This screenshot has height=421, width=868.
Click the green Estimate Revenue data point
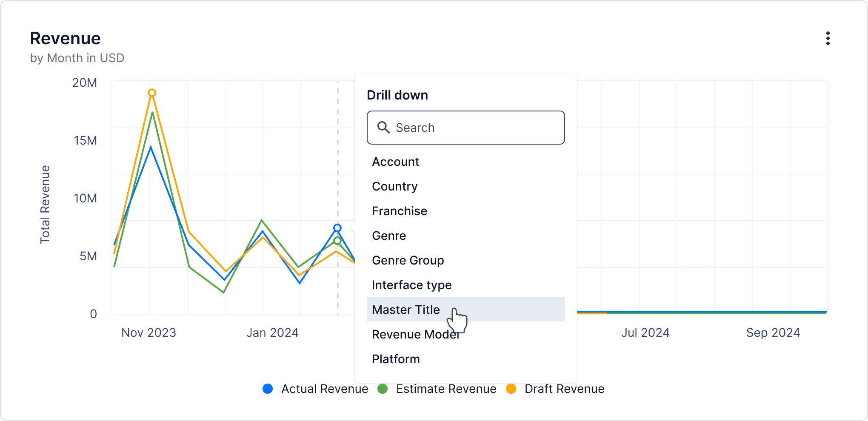pos(337,241)
